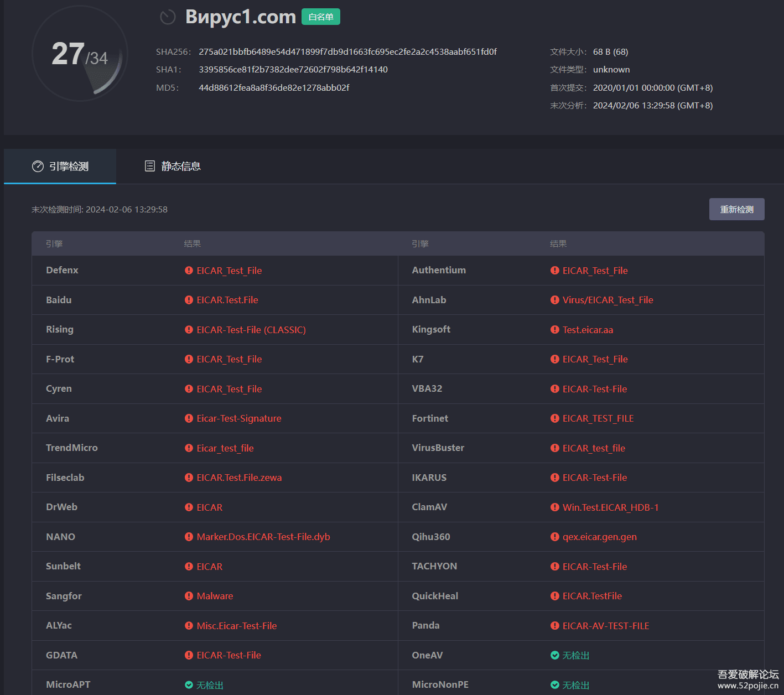Image resolution: width=784 pixels, height=695 pixels.
Task: Click the alert icon in the Sangfor row
Action: pos(189,596)
